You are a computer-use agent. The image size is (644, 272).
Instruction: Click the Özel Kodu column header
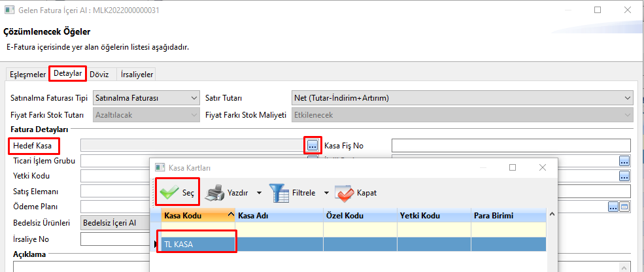click(x=360, y=216)
